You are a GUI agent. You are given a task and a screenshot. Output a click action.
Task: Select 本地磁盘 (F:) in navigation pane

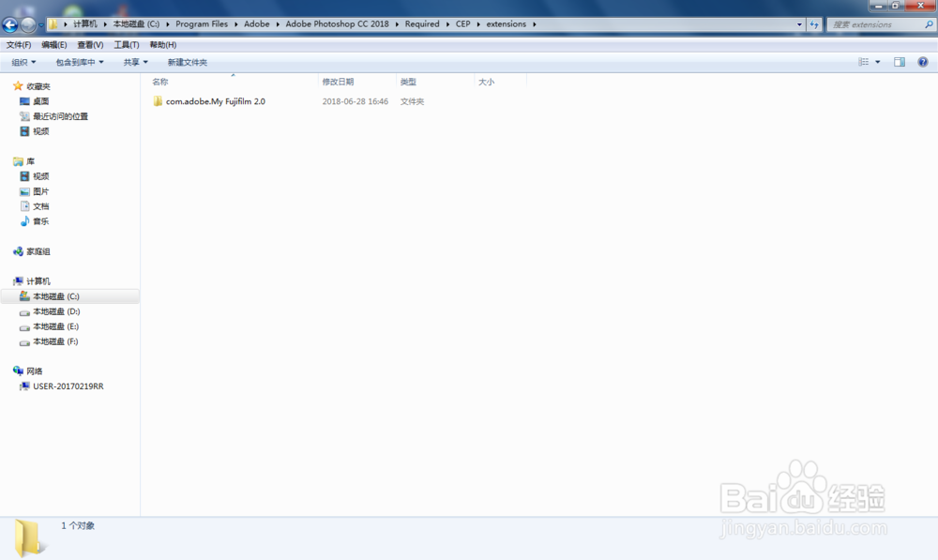(55, 341)
